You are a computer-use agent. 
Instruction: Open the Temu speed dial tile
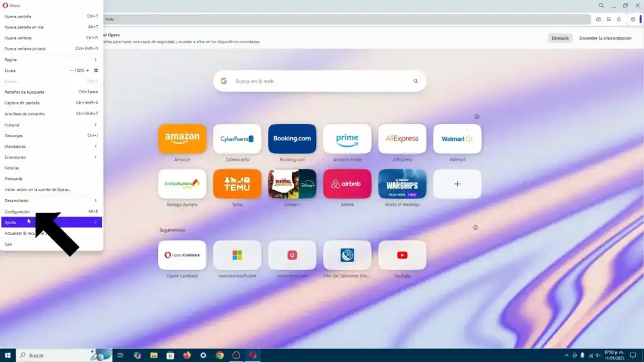click(237, 184)
